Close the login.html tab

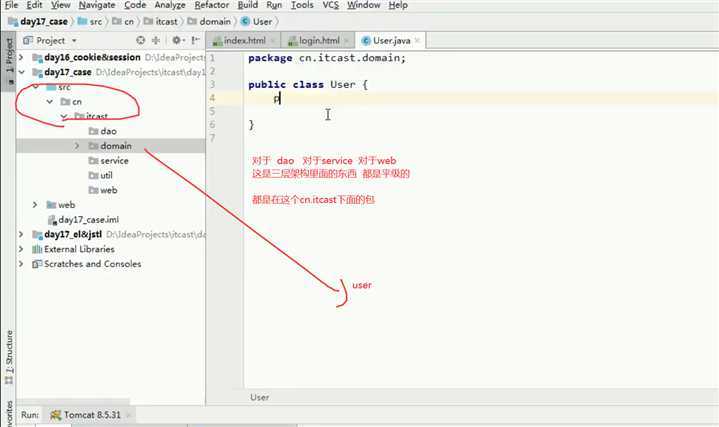point(347,40)
